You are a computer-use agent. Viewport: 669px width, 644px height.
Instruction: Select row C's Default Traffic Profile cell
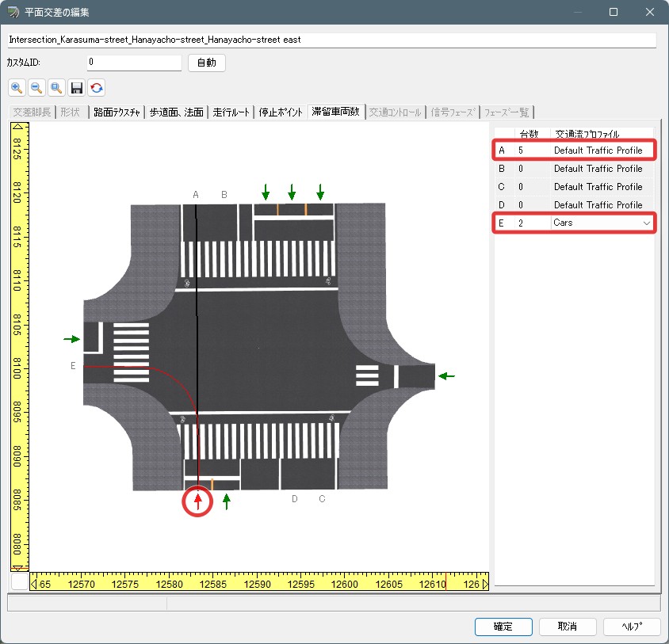click(x=598, y=187)
